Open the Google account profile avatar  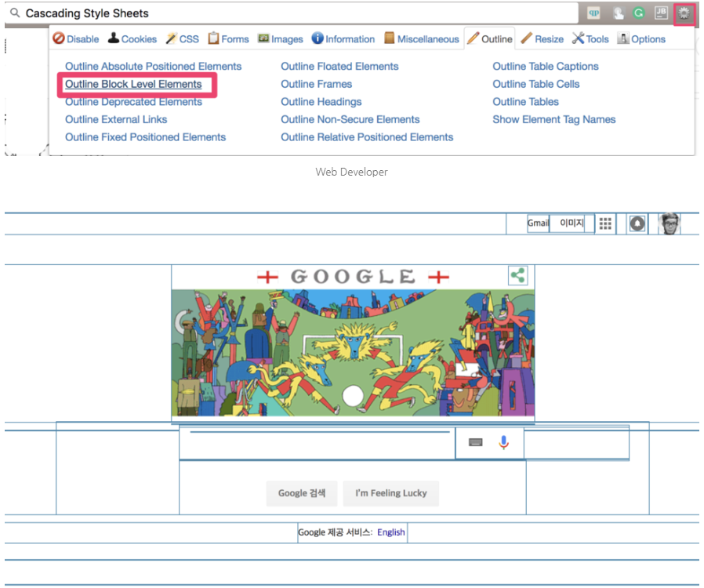[x=670, y=223]
